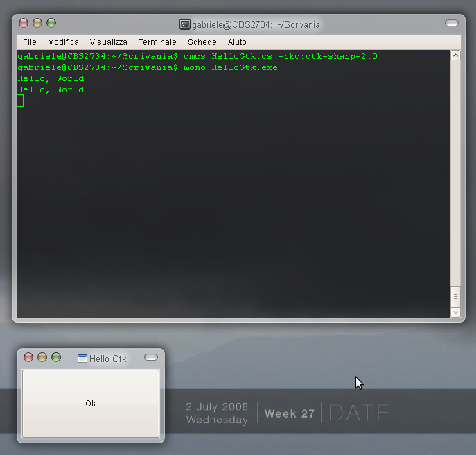The width and height of the screenshot is (476, 455).
Task: Click the Hello Gtk window title icon
Action: tap(82, 359)
